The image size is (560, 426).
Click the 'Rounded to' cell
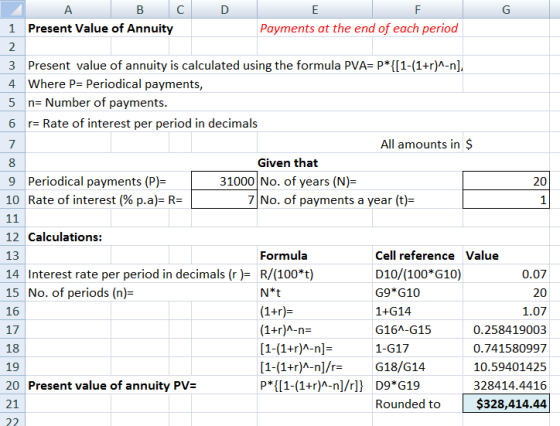[408, 404]
